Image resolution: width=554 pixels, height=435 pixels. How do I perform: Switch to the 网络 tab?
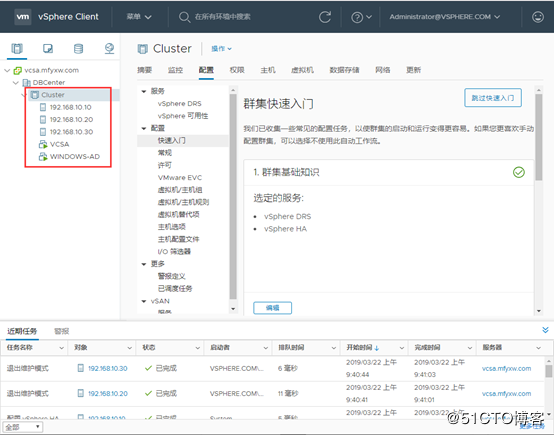(383, 70)
